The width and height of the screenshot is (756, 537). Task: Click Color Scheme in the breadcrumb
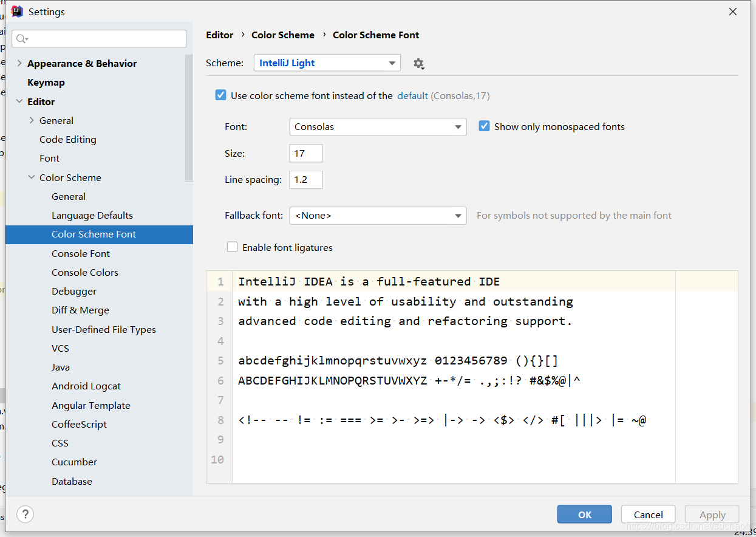[x=283, y=35]
